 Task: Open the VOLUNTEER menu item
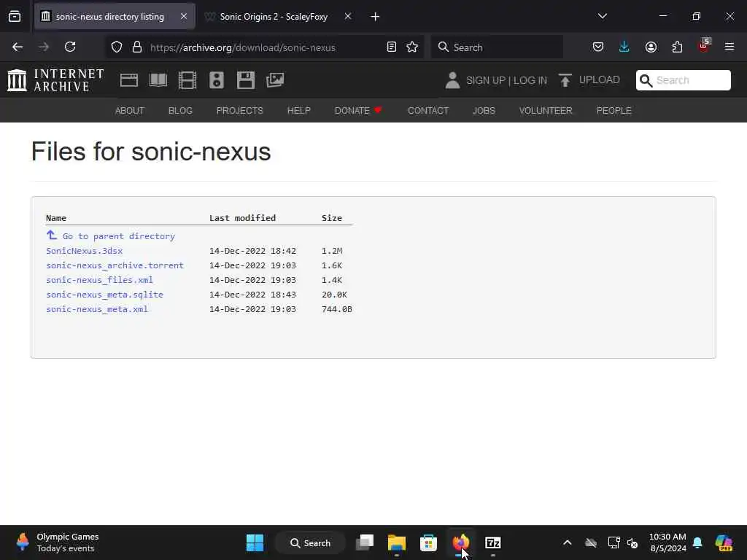(546, 111)
